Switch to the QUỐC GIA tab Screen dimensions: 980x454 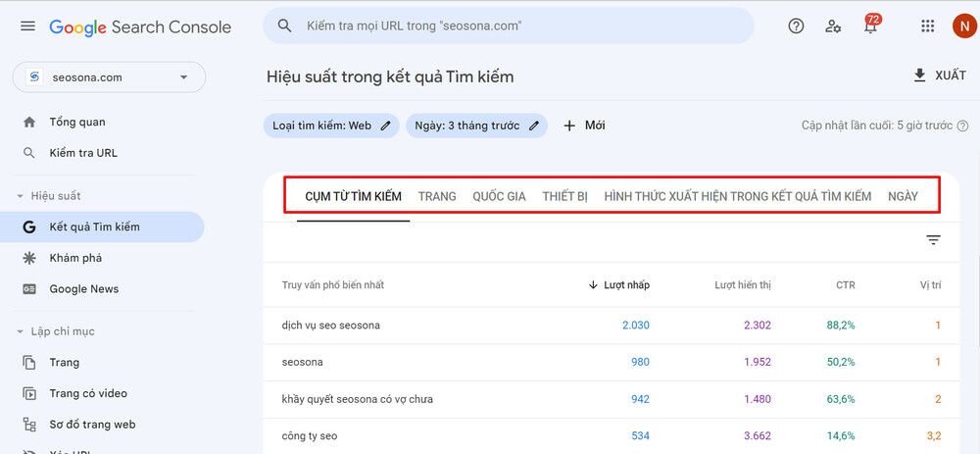click(499, 196)
